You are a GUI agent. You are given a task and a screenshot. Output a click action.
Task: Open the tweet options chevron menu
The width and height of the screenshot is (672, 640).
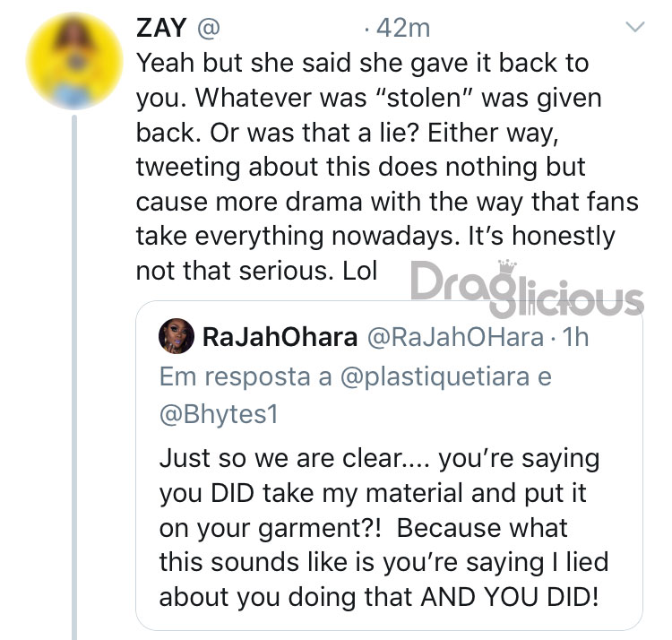[x=634, y=27]
